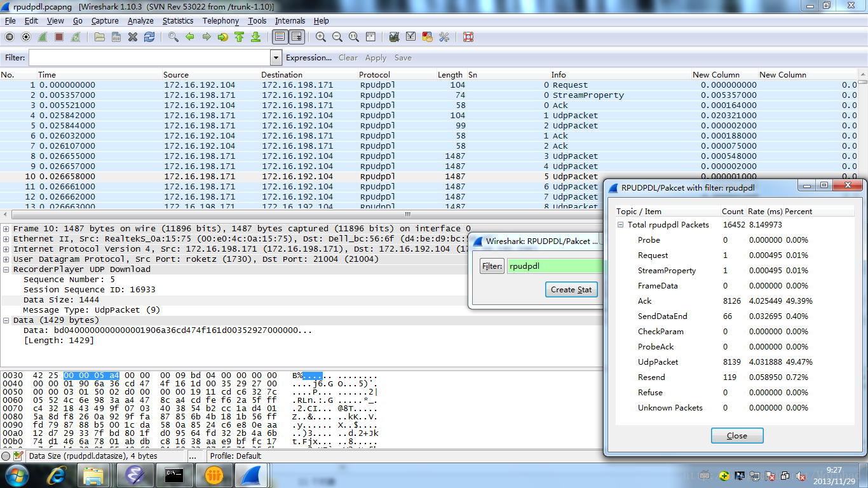Open the command prompt taskbar icon
The width and height of the screenshot is (868, 488).
(x=174, y=475)
